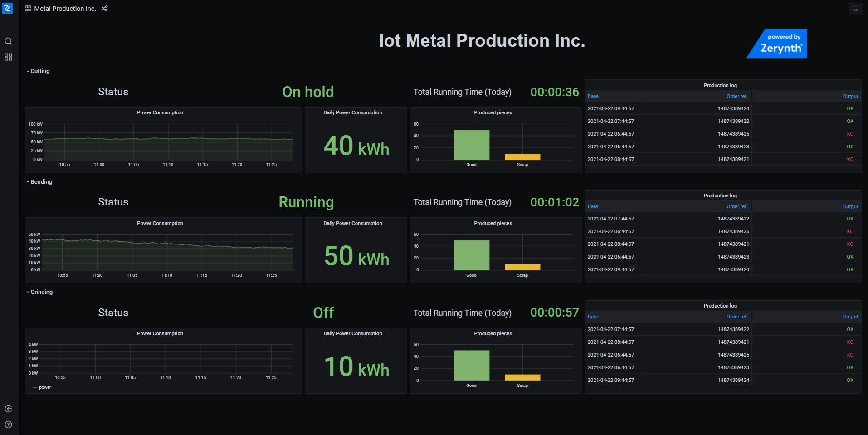The image size is (868, 435).
Task: Open the Search in the left sidebar
Action: click(x=8, y=41)
